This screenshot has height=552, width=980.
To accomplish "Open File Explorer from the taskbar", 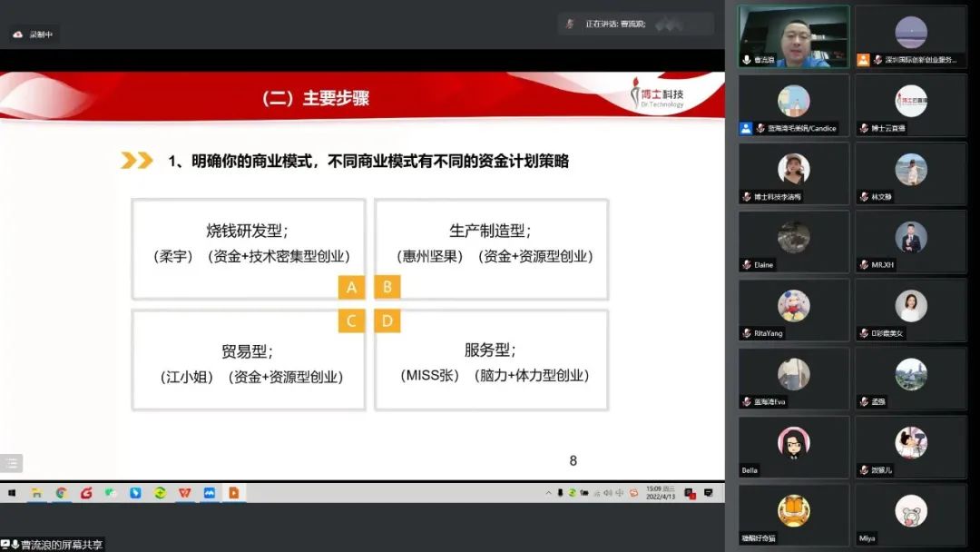I will pyautogui.click(x=37, y=493).
